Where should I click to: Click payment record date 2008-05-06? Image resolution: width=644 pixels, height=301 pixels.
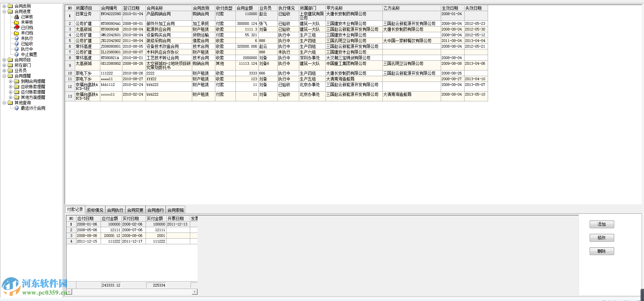click(x=89, y=230)
